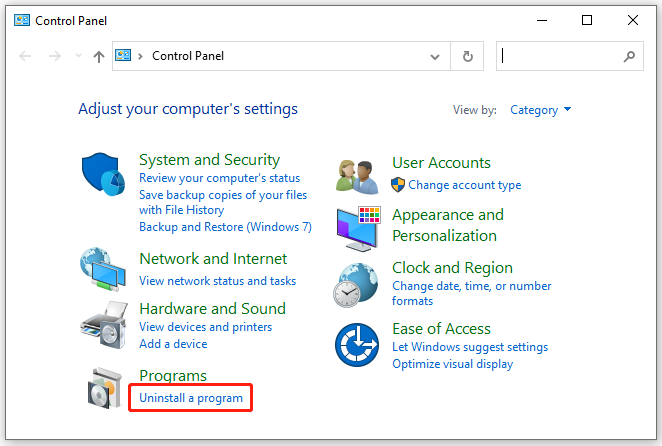Screen dimensions: 662x446
Task: Open the Recent locations dropdown arrow
Action: point(78,55)
